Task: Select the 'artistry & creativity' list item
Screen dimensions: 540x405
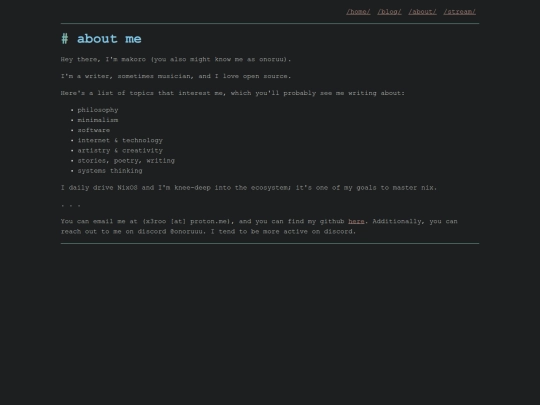Action: pyautogui.click(x=120, y=150)
